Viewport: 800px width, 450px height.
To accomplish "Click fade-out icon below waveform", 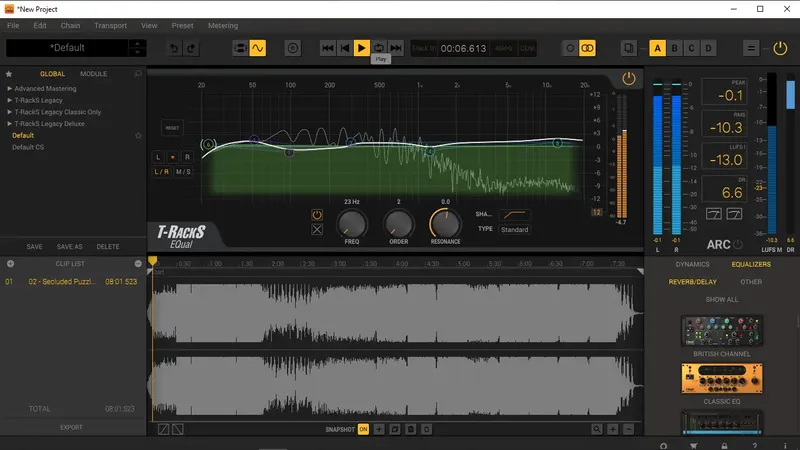I will [x=178, y=429].
